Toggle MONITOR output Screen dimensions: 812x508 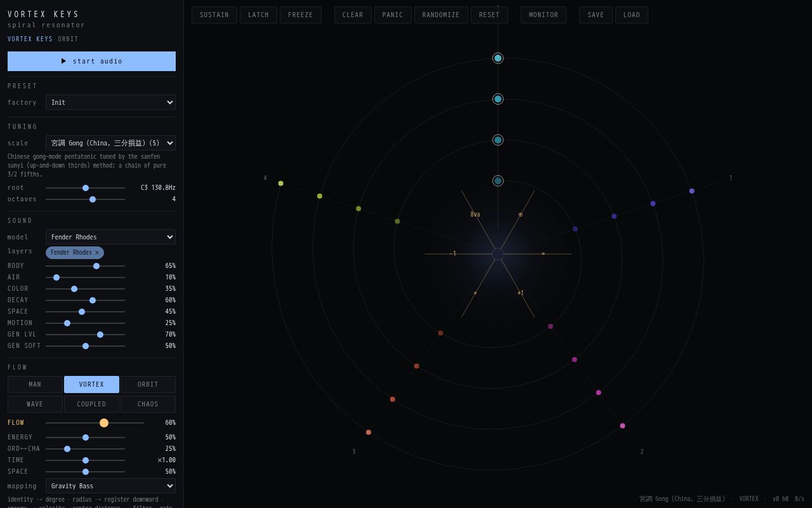coord(544,15)
